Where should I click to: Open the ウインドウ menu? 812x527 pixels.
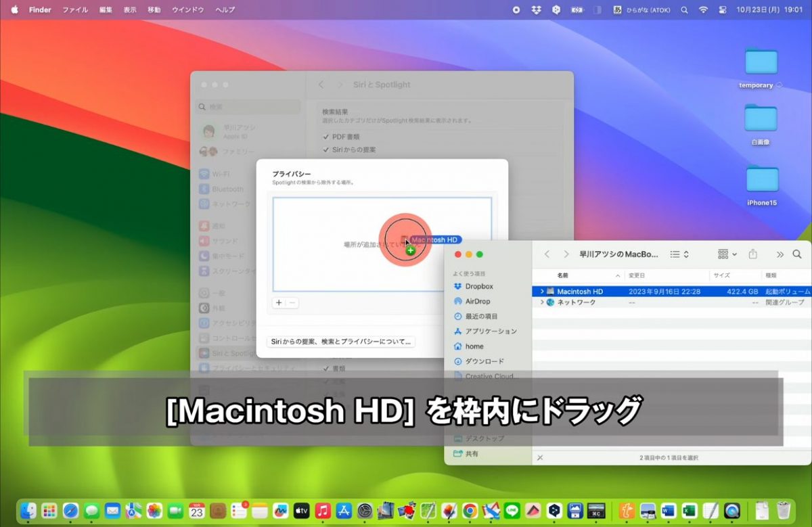[188, 9]
